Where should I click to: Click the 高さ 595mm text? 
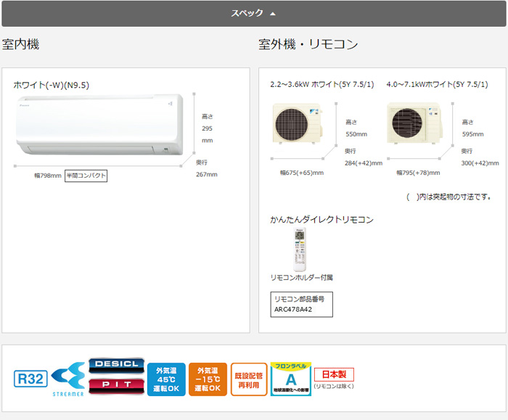(x=472, y=128)
